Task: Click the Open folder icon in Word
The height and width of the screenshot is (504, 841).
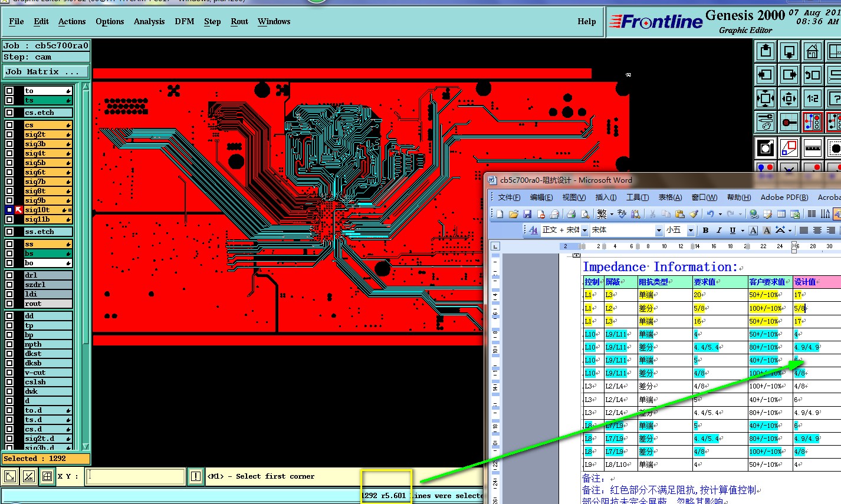Action: (513, 214)
